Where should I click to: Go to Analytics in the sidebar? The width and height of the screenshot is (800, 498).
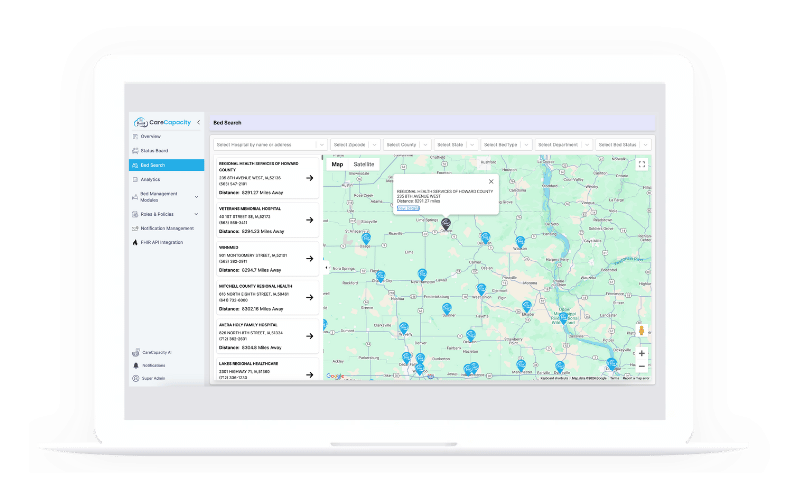(151, 179)
